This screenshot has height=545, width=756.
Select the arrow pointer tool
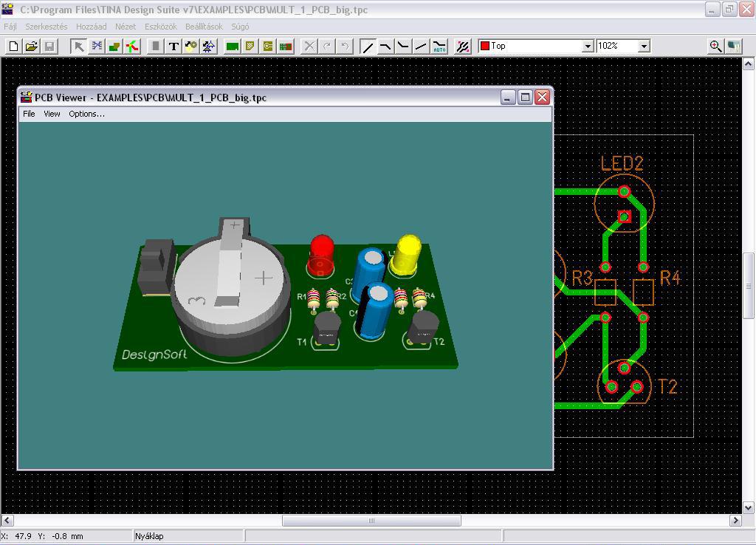(78, 47)
